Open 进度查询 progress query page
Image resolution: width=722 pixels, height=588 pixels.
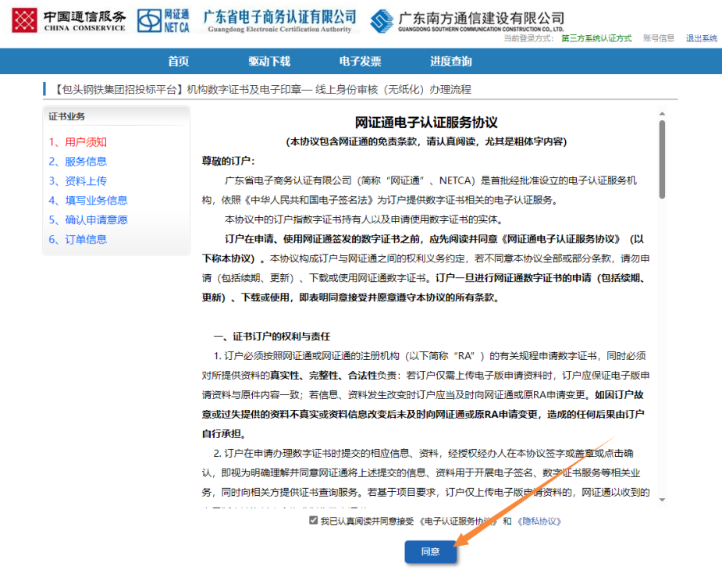tap(450, 62)
